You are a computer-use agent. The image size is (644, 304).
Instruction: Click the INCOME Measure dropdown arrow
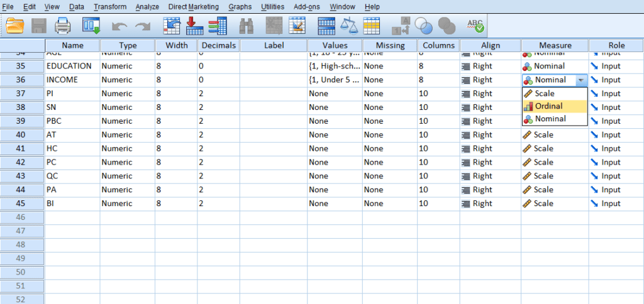pos(581,80)
